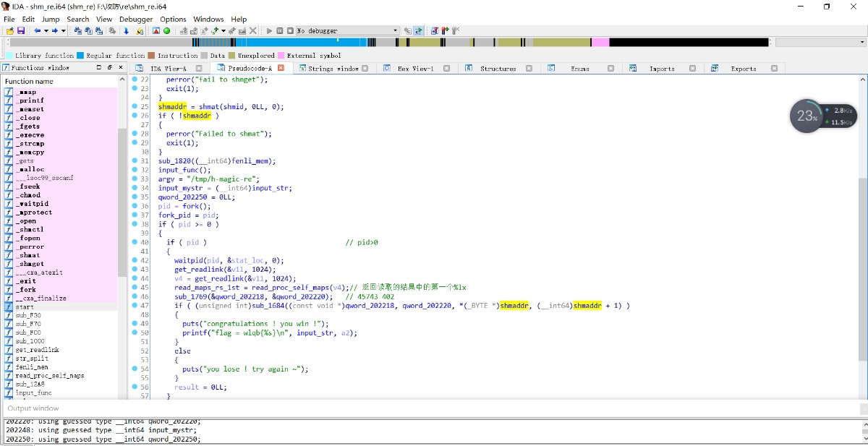
Task: Jump back with the left arrow icon
Action: 38,31
